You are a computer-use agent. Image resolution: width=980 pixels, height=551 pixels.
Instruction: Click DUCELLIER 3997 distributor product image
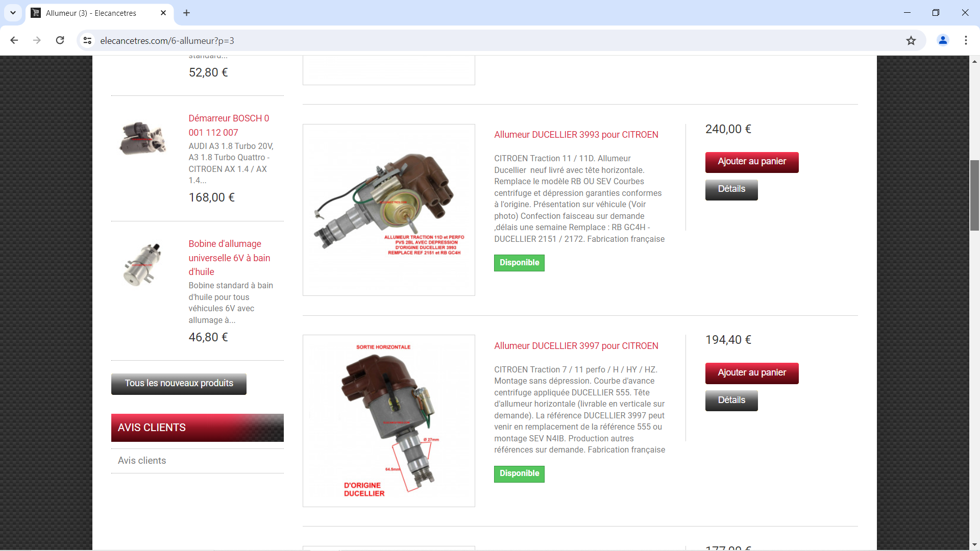click(388, 421)
